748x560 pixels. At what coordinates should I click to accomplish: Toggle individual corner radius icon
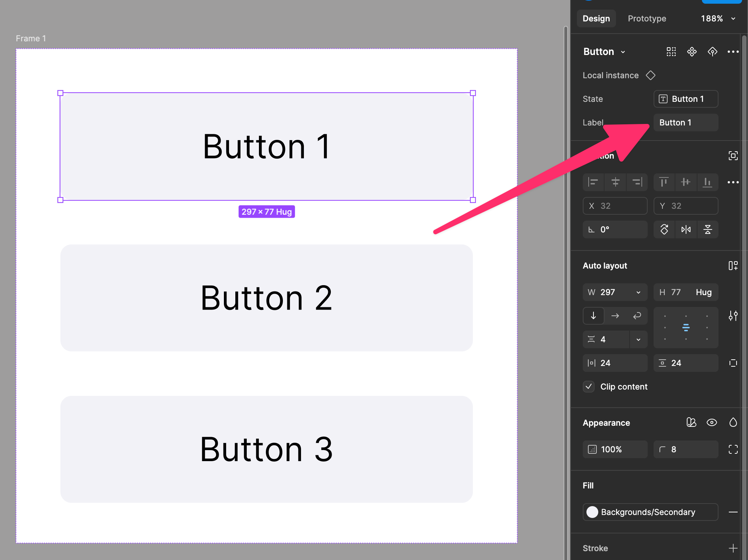(733, 449)
